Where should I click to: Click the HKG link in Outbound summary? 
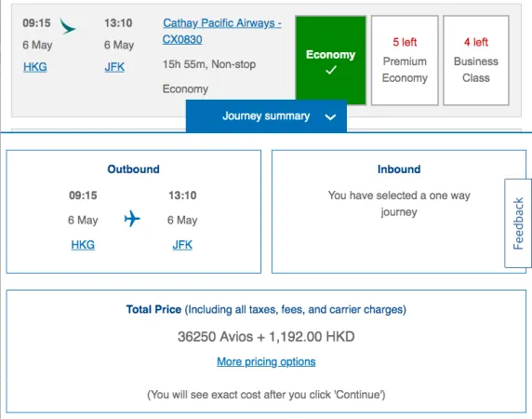point(83,245)
